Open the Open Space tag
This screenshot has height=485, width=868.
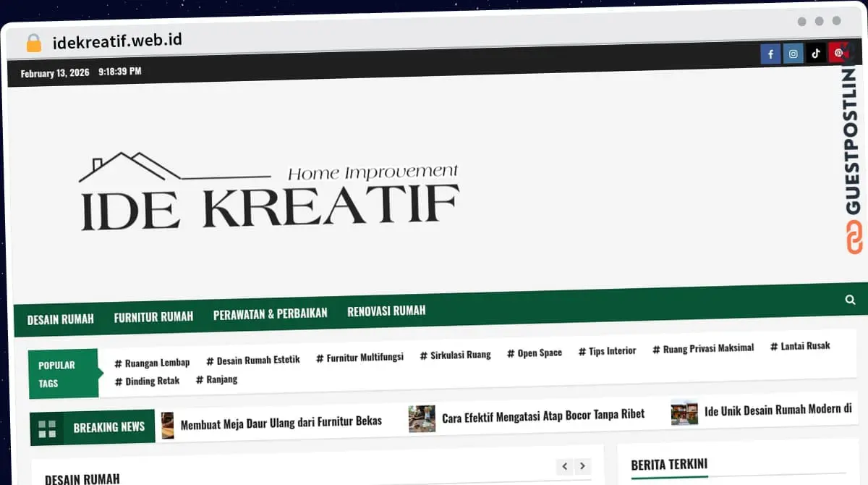535,353
